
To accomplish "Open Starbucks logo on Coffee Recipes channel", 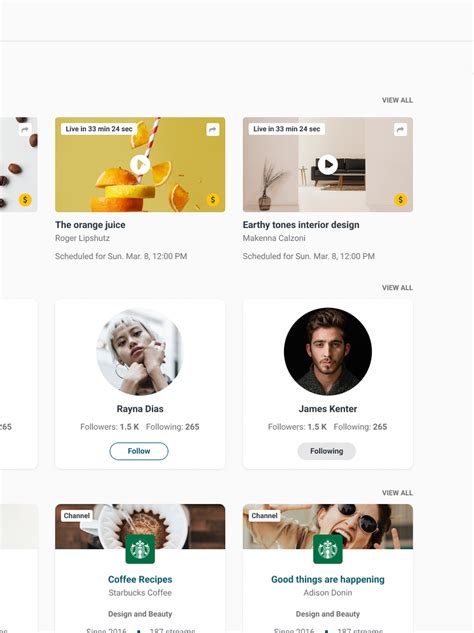I will [140, 549].
